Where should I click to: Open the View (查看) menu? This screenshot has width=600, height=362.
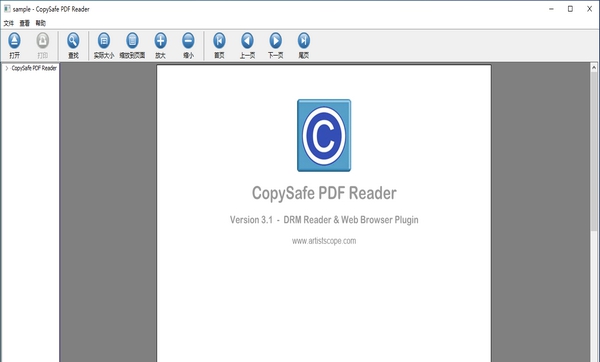pyautogui.click(x=24, y=23)
